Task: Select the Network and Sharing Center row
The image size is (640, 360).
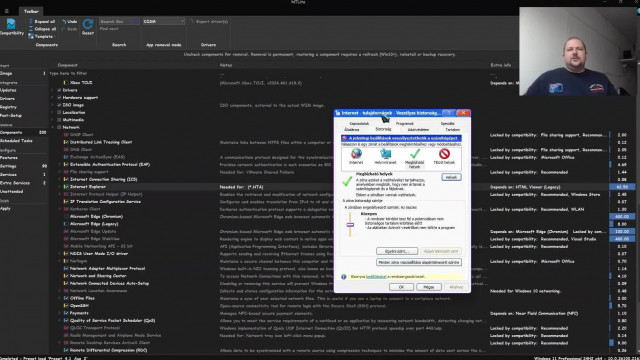Action: (98, 276)
